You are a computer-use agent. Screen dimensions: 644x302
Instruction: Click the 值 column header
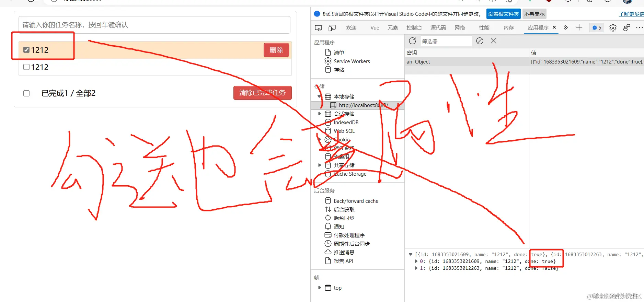pyautogui.click(x=587, y=53)
